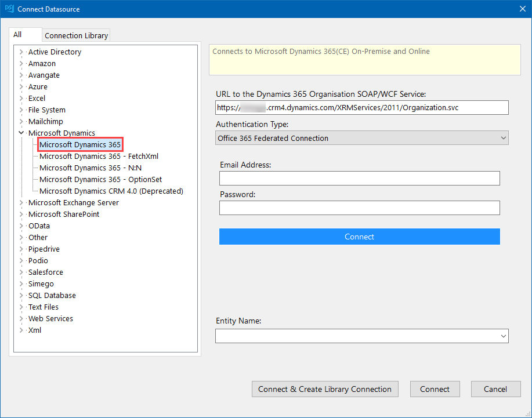532x418 pixels.
Task: Expand the Excel node
Action: click(x=21, y=99)
